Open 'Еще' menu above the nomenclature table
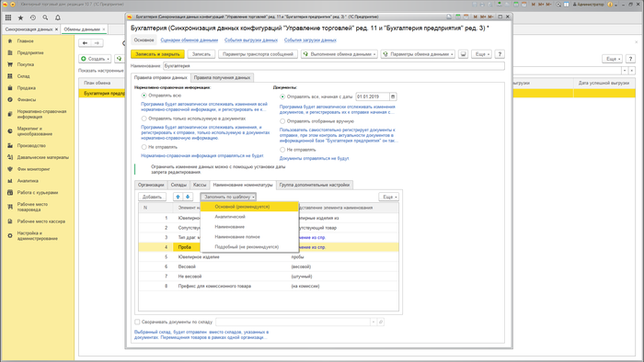644x362 pixels. [x=388, y=197]
